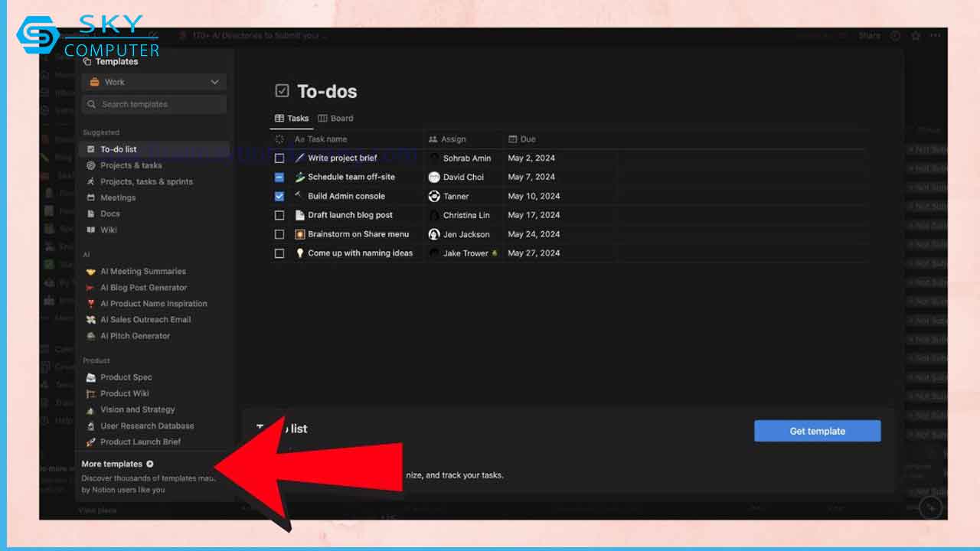Tick the Draft launch blog post checkbox

[x=279, y=215]
